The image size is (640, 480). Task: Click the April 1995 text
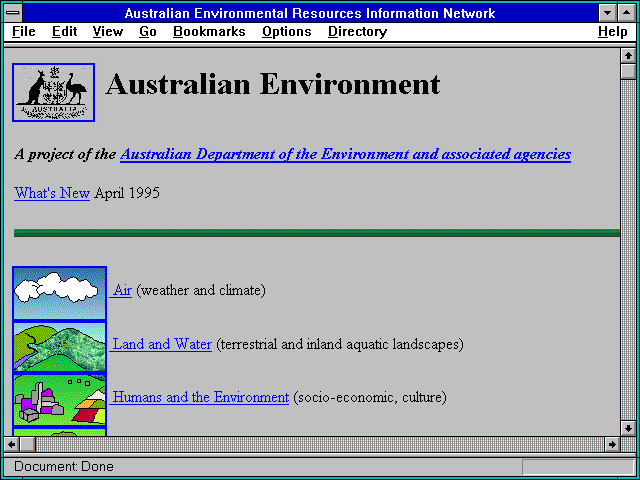[x=127, y=193]
